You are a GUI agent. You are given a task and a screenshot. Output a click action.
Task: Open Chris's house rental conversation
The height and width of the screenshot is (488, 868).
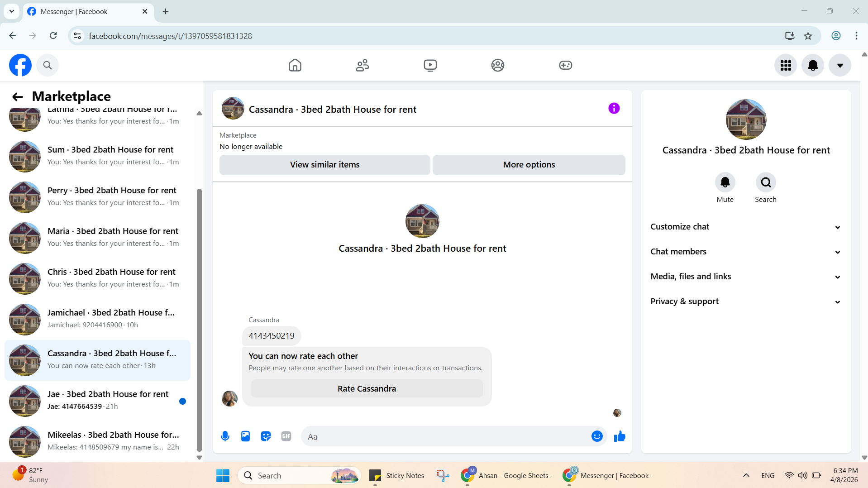(97, 278)
